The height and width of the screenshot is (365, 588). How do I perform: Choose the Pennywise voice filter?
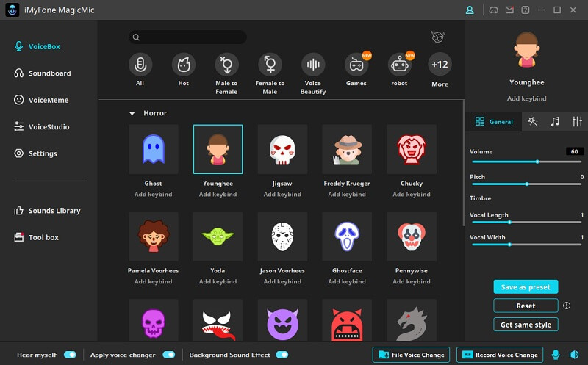pos(412,236)
